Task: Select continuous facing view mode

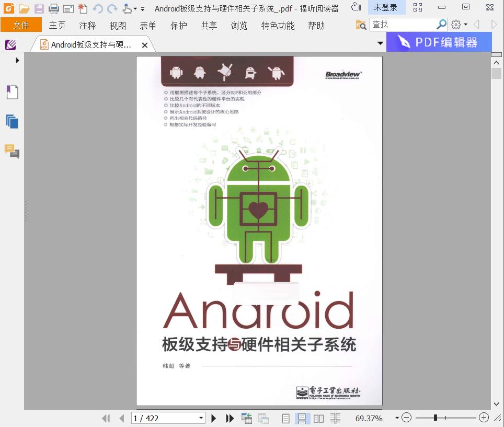Action: click(x=335, y=418)
